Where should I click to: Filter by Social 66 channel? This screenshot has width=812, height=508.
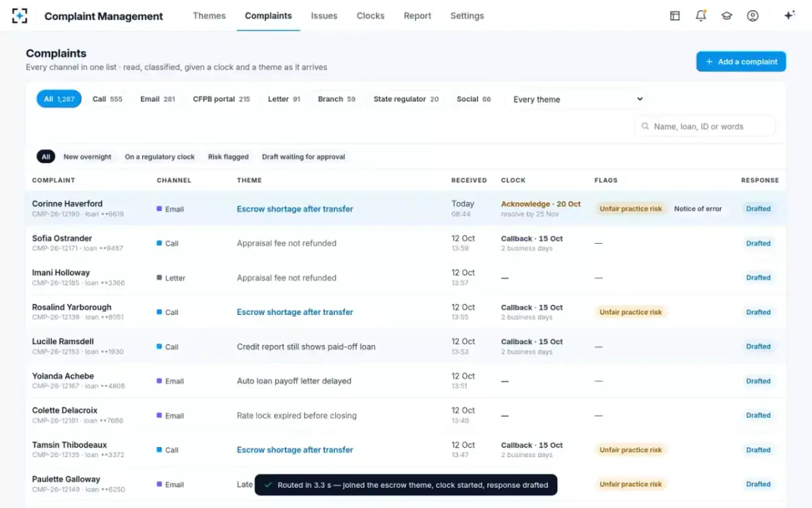pos(474,99)
